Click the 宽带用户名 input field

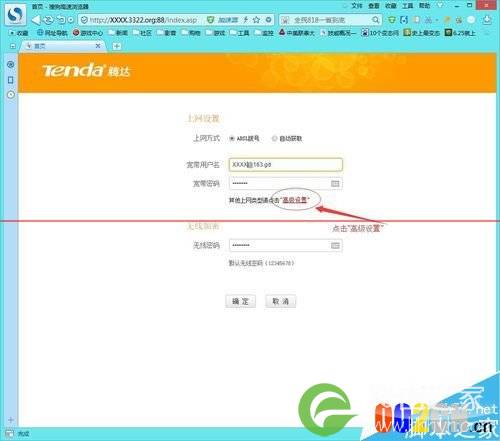286,165
